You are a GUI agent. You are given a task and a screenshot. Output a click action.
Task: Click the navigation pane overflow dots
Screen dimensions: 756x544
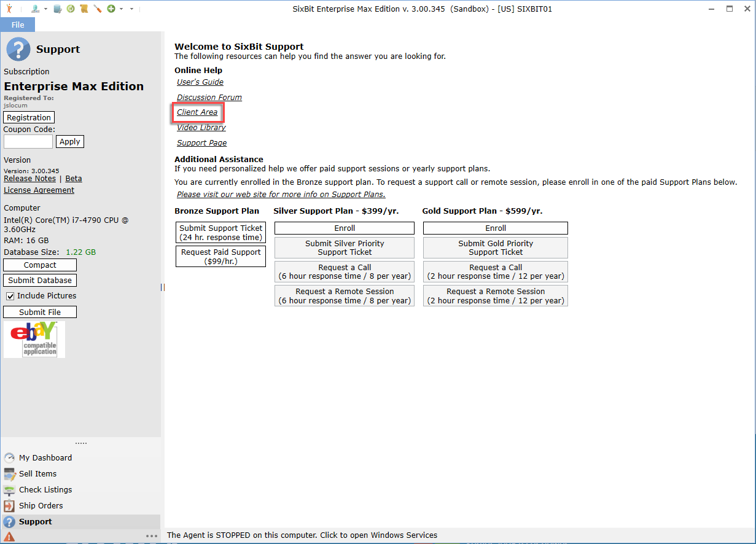click(152, 537)
